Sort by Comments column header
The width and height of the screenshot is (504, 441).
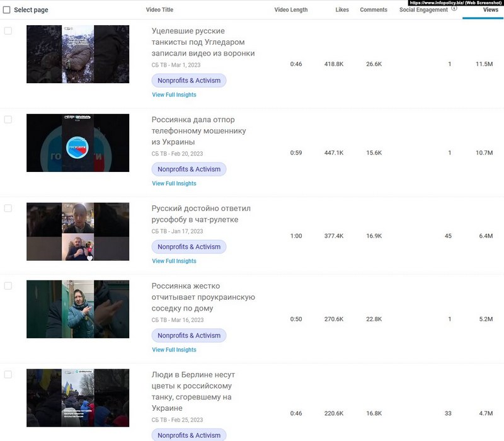[x=374, y=10]
